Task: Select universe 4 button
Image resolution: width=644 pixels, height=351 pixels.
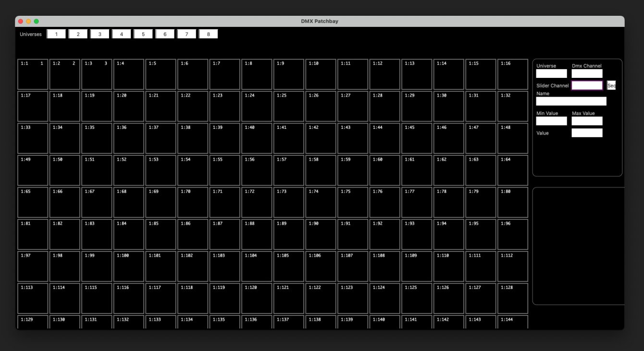Action: click(x=122, y=34)
